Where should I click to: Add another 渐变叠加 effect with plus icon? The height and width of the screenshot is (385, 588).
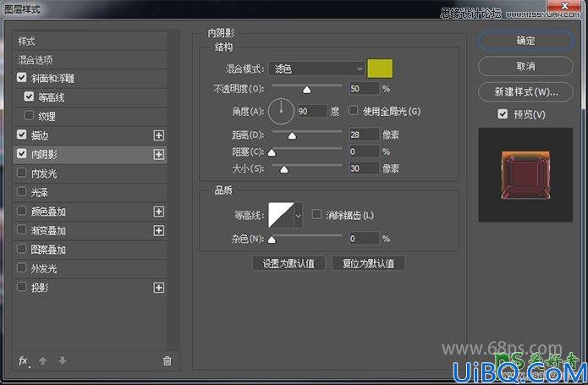159,230
